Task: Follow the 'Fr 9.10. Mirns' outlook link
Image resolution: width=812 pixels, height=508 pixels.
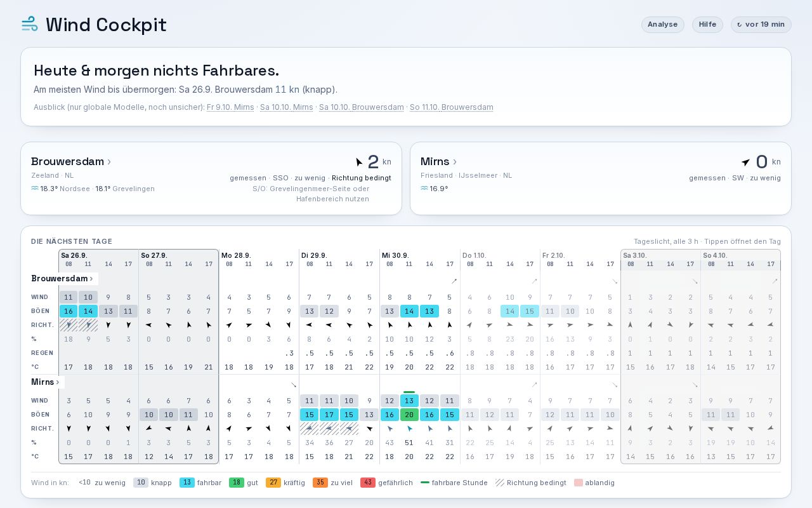Action: click(230, 107)
